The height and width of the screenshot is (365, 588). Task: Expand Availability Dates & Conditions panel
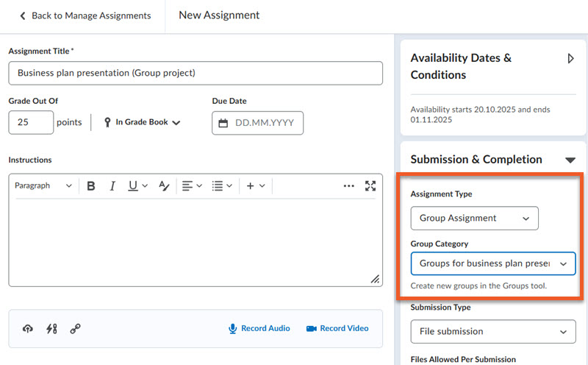[570, 58]
